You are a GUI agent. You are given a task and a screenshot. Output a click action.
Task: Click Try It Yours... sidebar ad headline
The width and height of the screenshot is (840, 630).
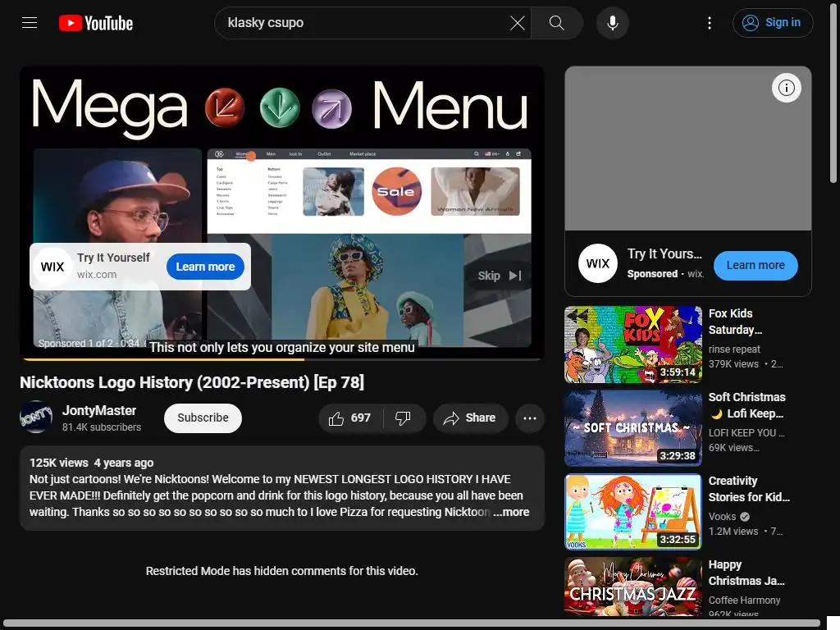coord(664,254)
